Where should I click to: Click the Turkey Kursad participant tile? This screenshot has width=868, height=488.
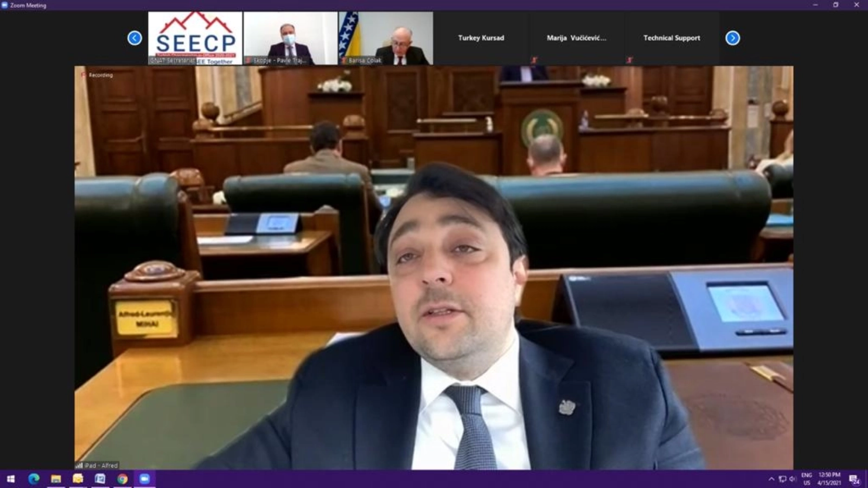click(x=481, y=38)
